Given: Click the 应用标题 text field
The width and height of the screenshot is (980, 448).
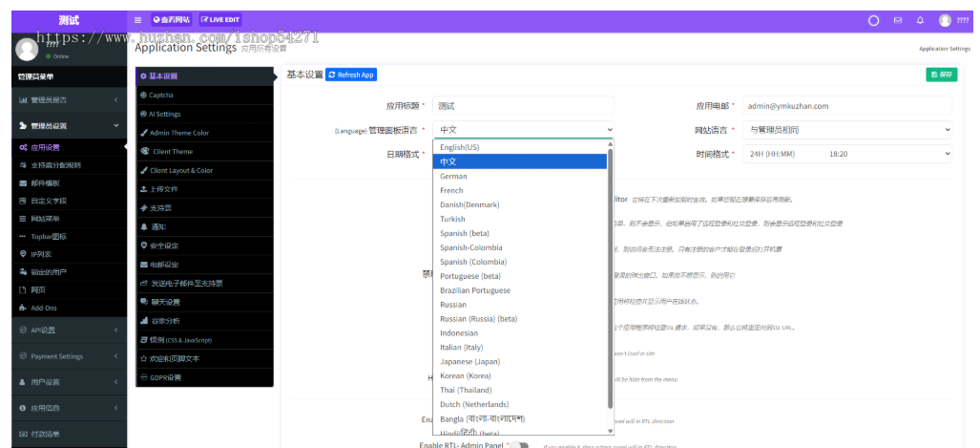Looking at the screenshot, I should tap(523, 106).
